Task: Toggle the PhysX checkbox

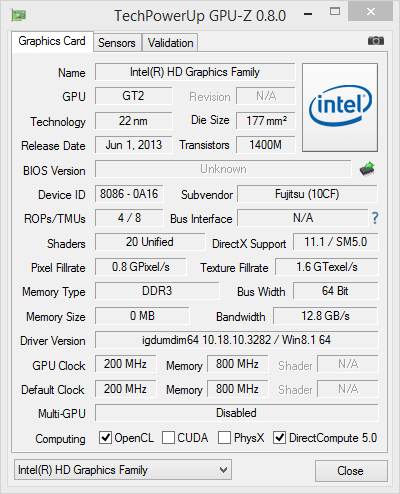Action: [x=224, y=437]
